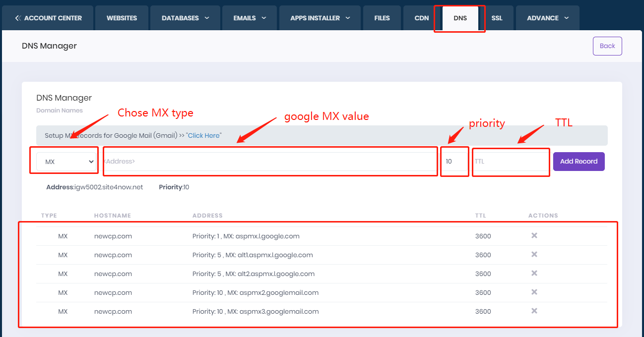Delete the aspmx.l.google.com MX record
Screen dimensions: 644x337
[534, 236]
